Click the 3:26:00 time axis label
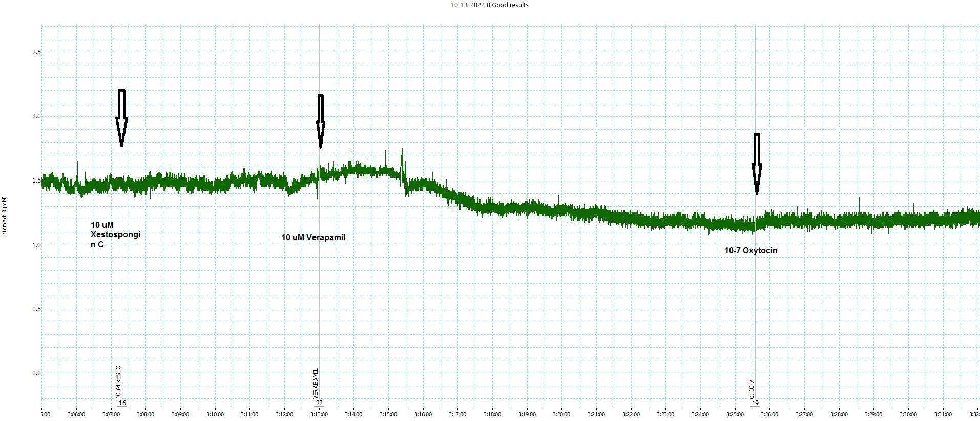This screenshot has width=980, height=421. [x=769, y=415]
